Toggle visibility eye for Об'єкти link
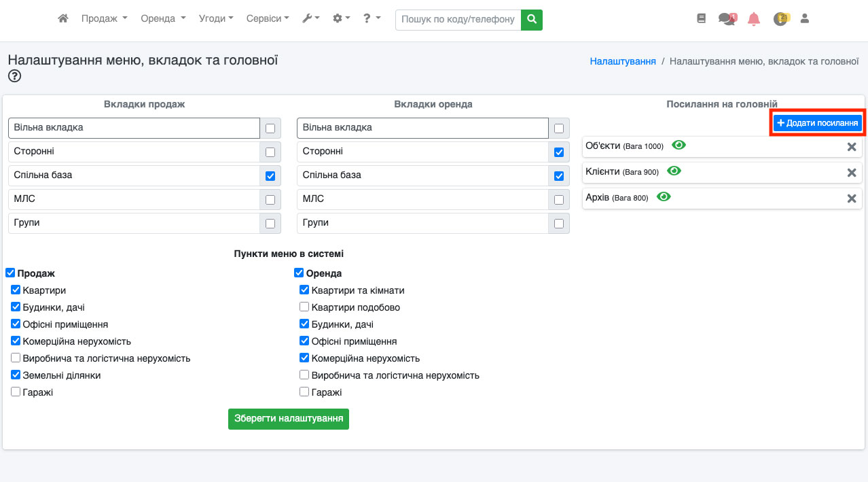 pos(679,145)
